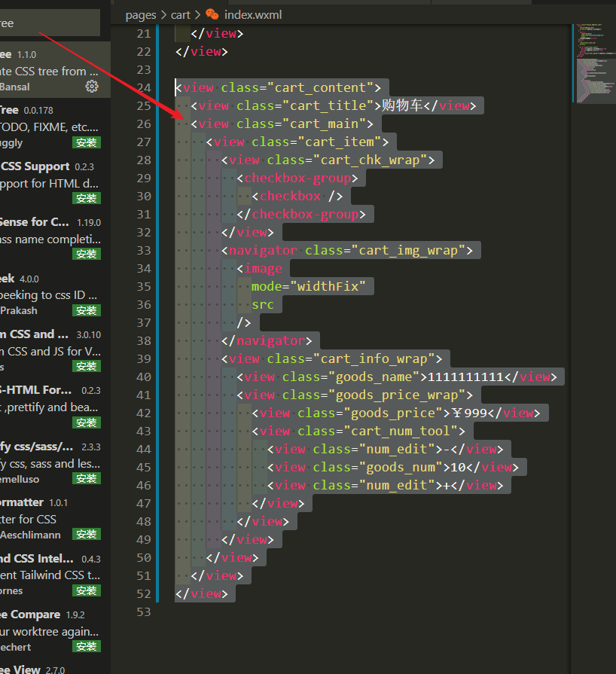This screenshot has height=674, width=616.
Task: Click the goods_price line with ￥999
Action: click(x=396, y=413)
